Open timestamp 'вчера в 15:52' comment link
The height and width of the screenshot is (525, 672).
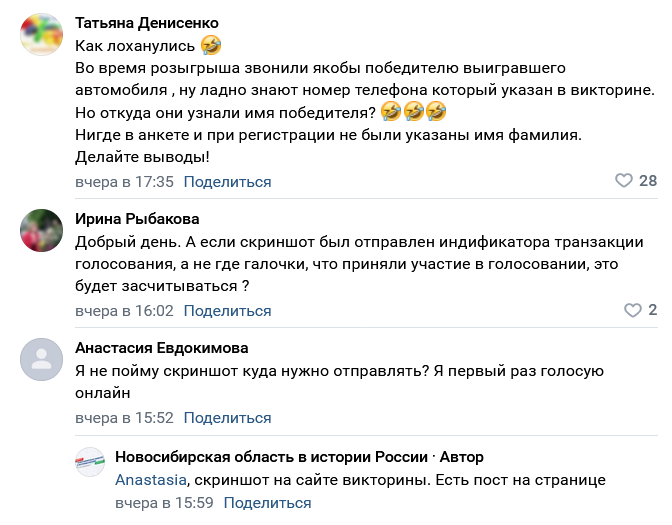(x=125, y=418)
